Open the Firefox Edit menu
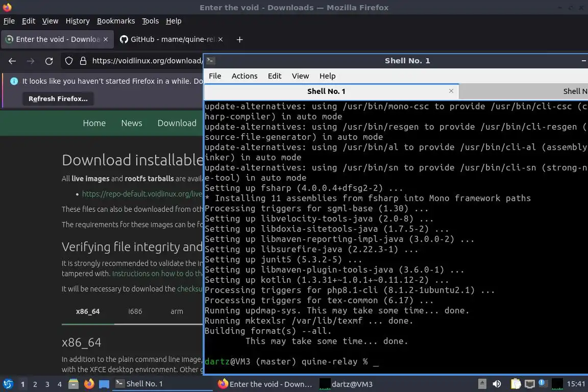Image resolution: width=588 pixels, height=392 pixels. [29, 21]
